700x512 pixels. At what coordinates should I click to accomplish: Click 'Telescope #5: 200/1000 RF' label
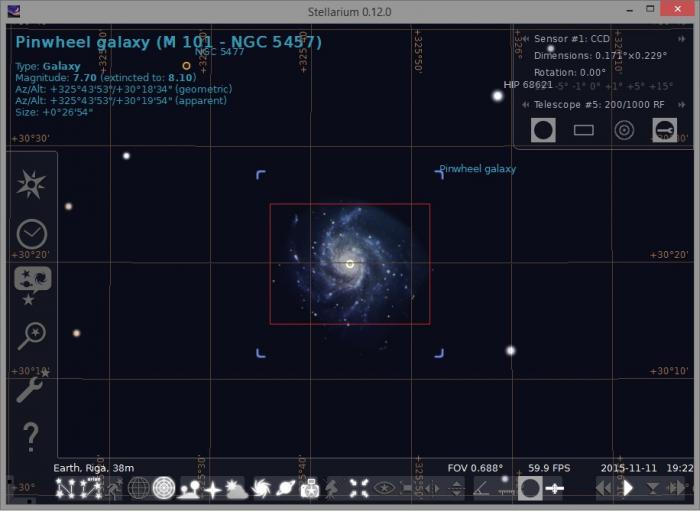click(x=599, y=105)
